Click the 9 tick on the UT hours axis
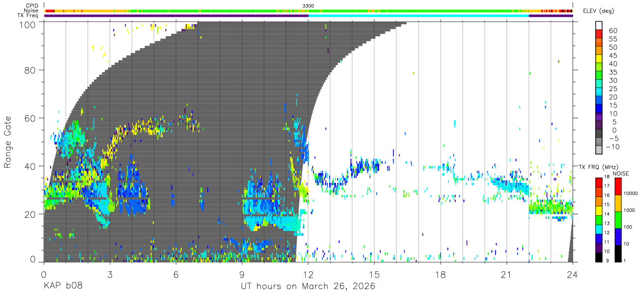Viewport: 644px width, 297px height. pyautogui.click(x=242, y=274)
